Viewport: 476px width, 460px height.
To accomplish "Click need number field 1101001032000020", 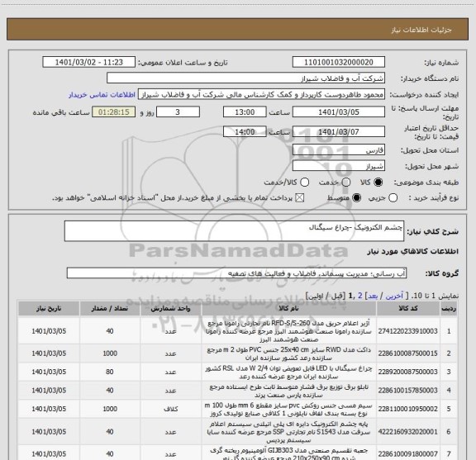I will (339, 62).
